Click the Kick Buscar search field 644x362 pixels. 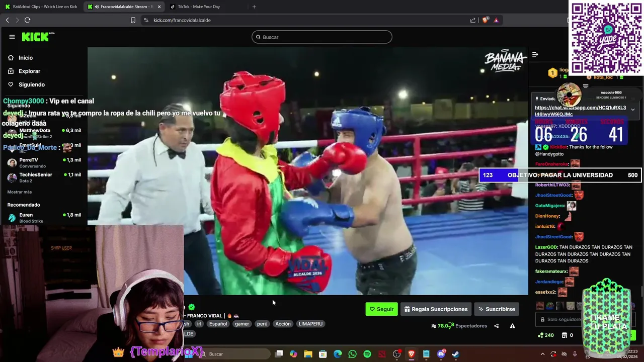click(x=322, y=37)
